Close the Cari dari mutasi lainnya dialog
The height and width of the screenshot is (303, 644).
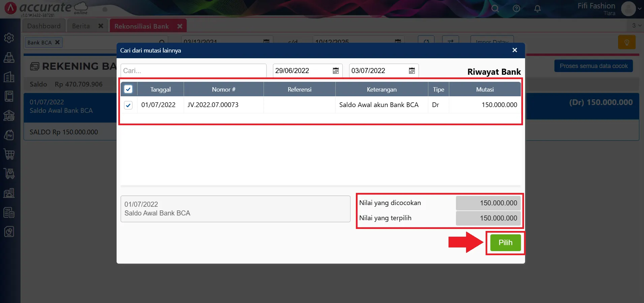tap(515, 50)
